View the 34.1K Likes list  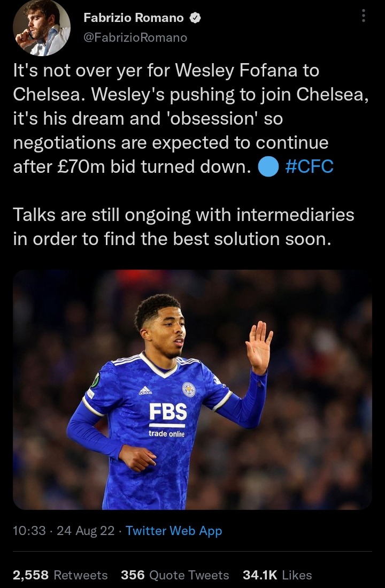pyautogui.click(x=277, y=575)
